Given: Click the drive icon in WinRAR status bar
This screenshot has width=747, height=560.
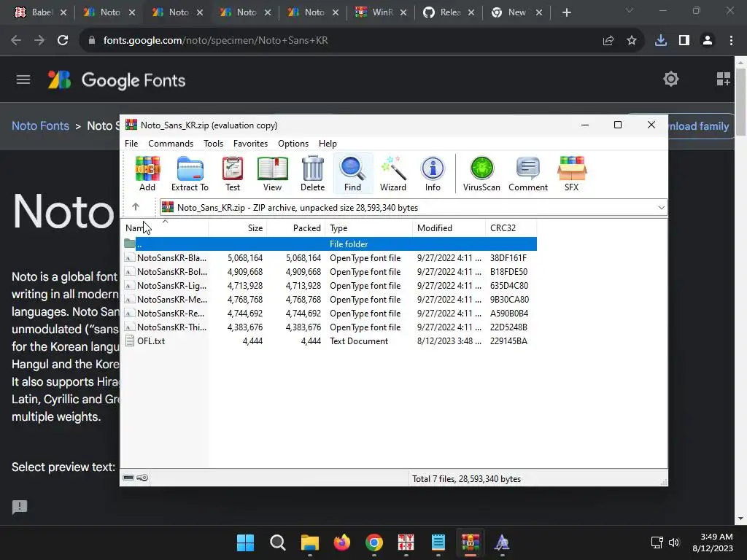Looking at the screenshot, I should point(128,478).
